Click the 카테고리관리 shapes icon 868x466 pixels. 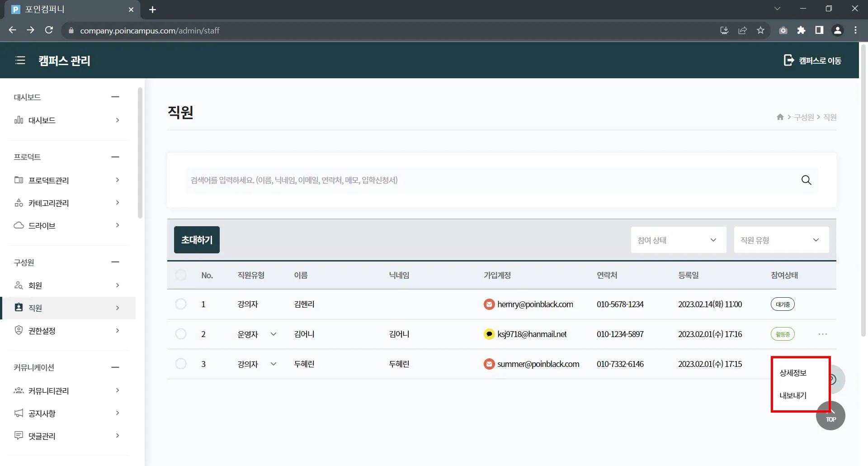[x=19, y=203]
